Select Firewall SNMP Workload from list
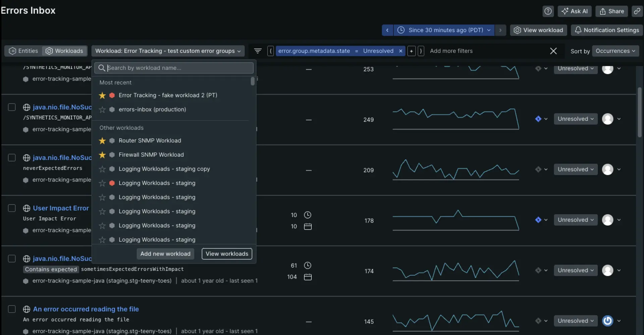 tap(151, 155)
